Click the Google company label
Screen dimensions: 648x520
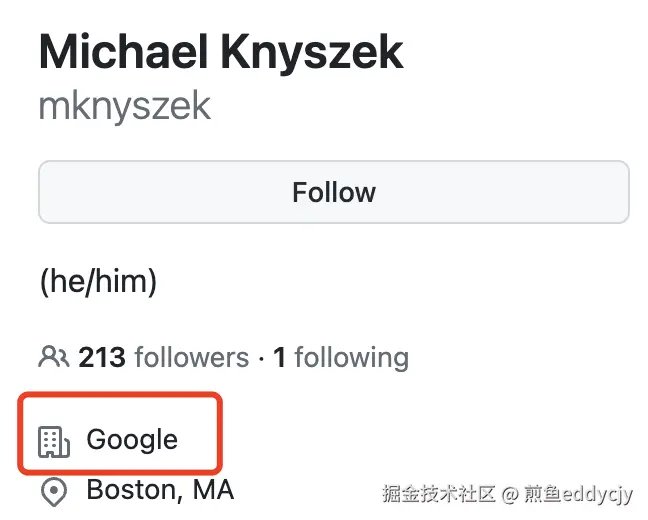click(x=132, y=439)
